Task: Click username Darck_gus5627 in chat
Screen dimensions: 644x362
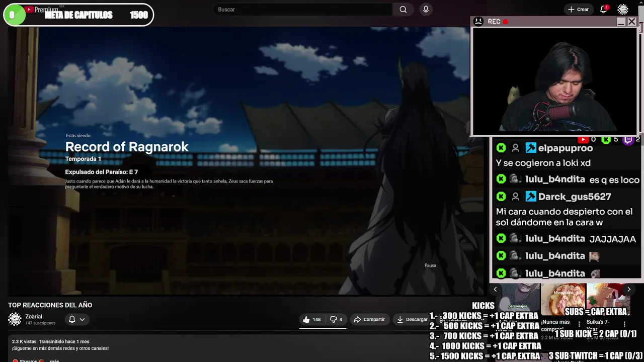Action: 575,197
